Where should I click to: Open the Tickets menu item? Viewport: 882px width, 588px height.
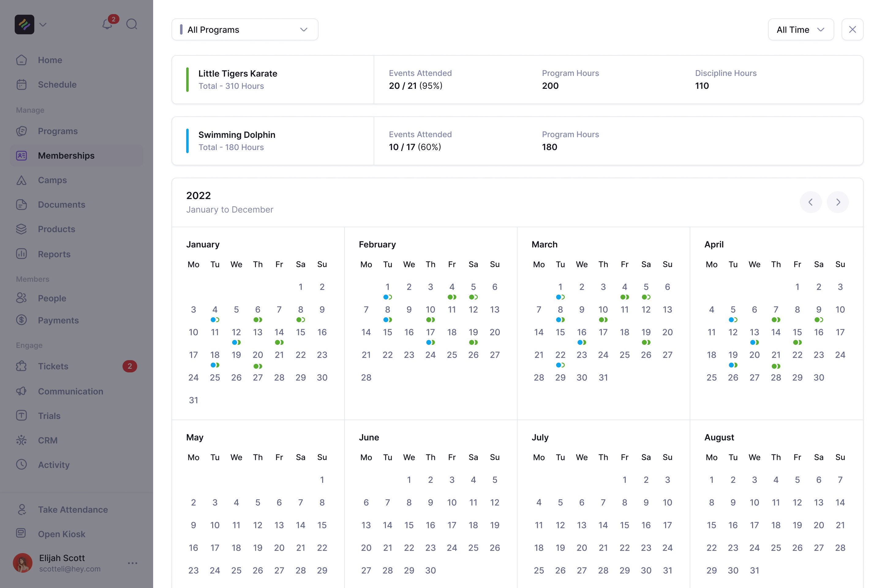pyautogui.click(x=53, y=366)
